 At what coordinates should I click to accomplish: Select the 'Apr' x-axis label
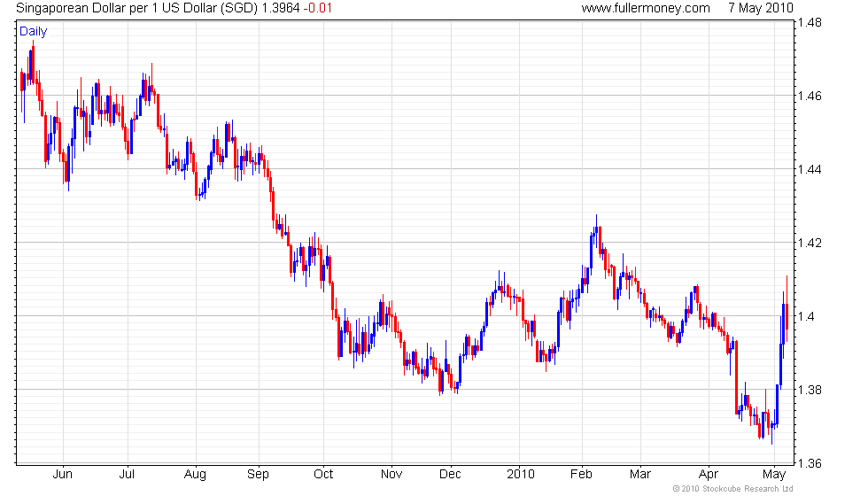[x=709, y=475]
